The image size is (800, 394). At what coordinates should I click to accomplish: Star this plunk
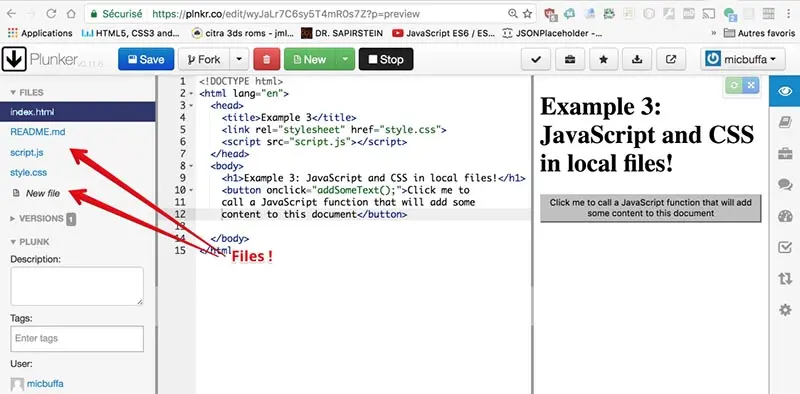604,59
